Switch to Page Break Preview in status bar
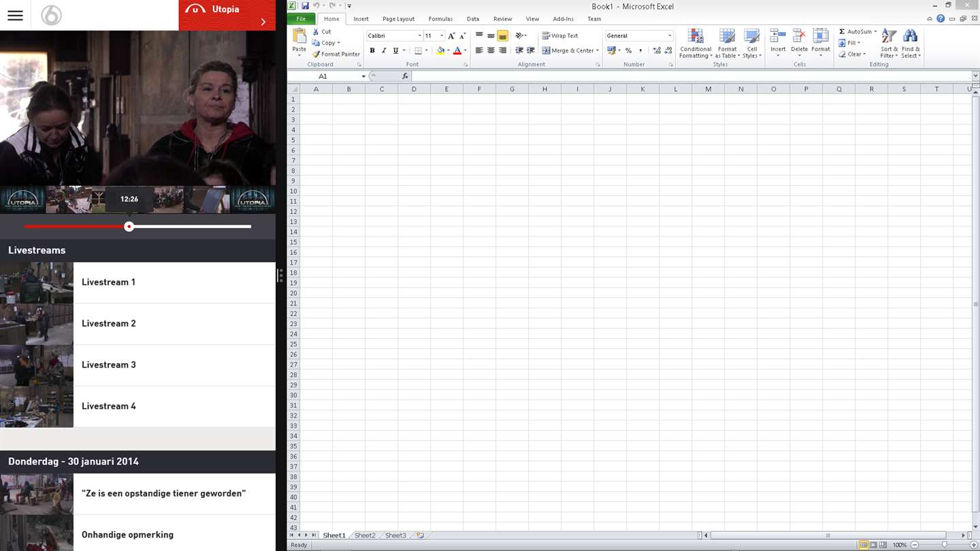 click(x=883, y=545)
